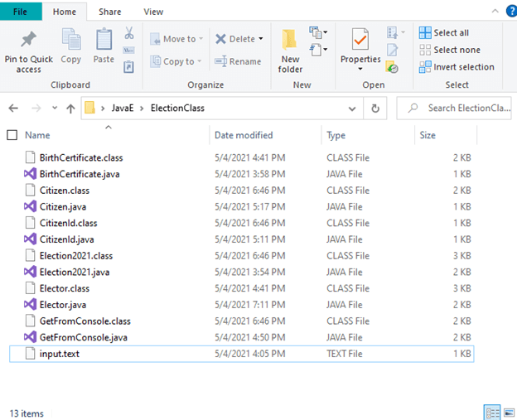
Task: Go forward with the right arrow
Action: 36,109
